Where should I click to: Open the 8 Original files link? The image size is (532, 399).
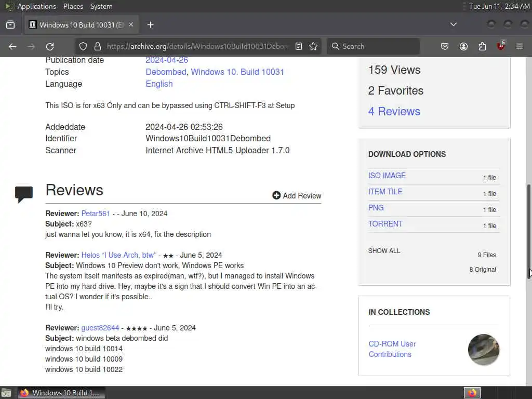(483, 270)
